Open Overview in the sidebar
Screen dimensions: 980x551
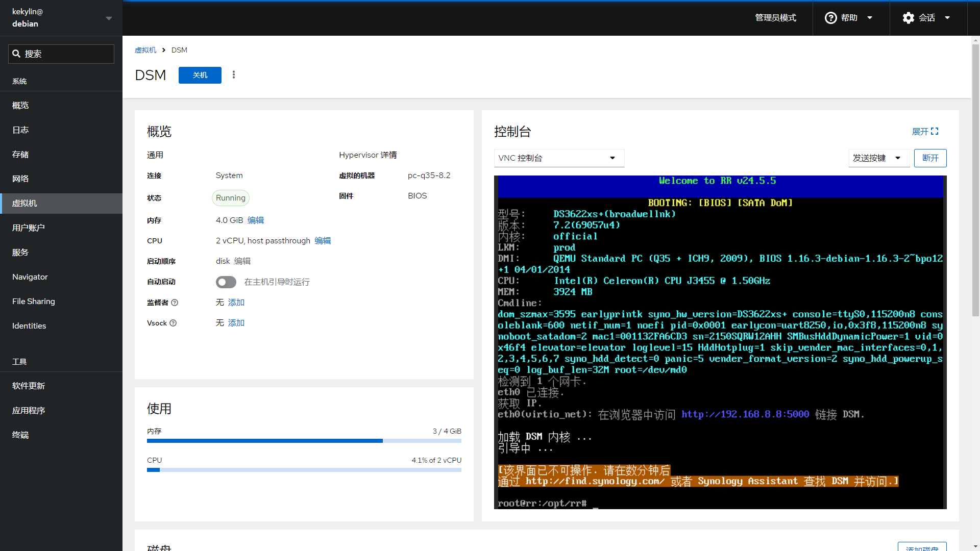pyautogui.click(x=61, y=106)
